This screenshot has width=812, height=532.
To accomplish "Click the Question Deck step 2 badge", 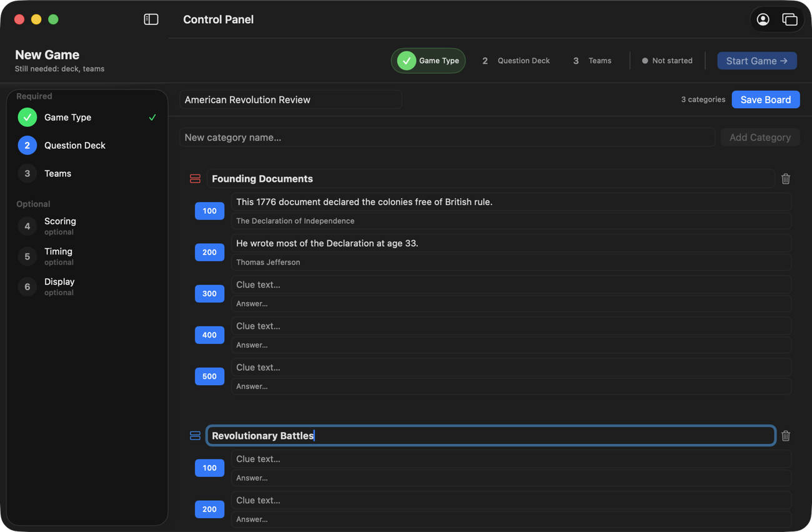I will pos(27,146).
